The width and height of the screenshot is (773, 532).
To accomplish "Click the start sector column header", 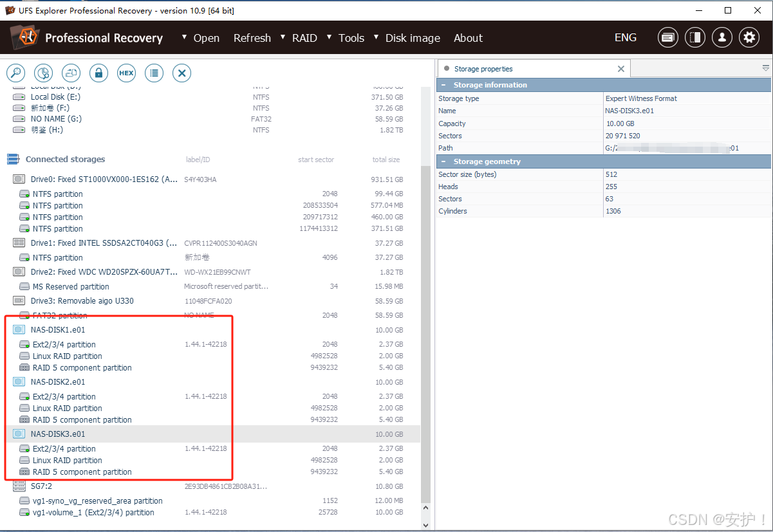I will point(316,160).
